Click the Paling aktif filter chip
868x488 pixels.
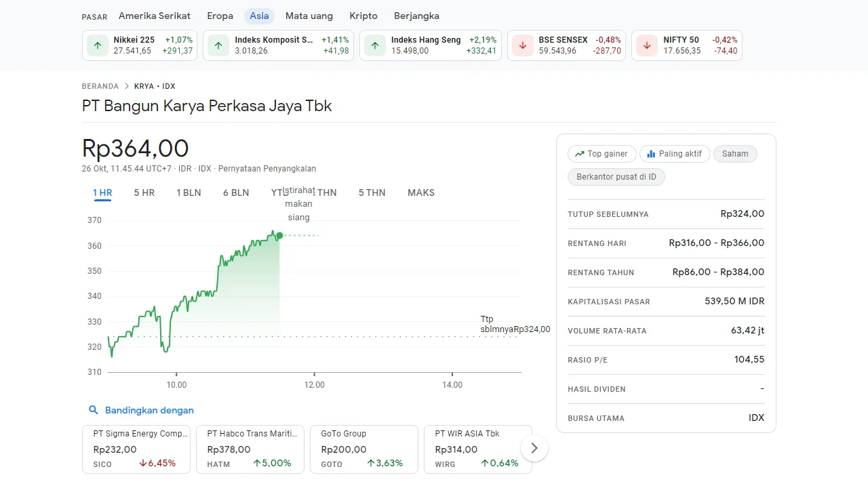click(x=675, y=154)
